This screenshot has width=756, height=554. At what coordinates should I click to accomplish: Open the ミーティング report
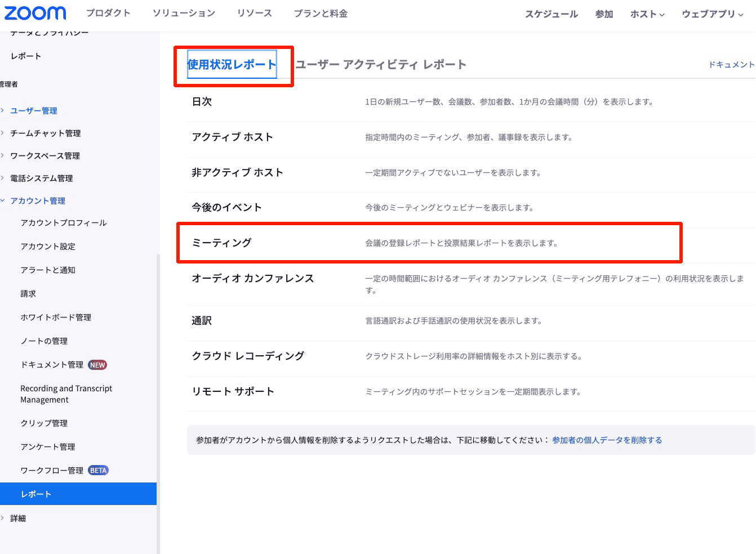[221, 243]
